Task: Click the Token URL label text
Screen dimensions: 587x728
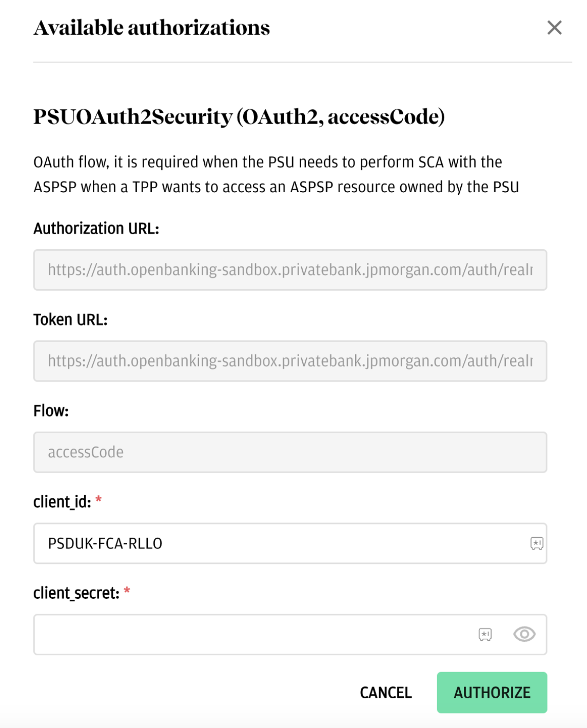Action: coord(70,320)
